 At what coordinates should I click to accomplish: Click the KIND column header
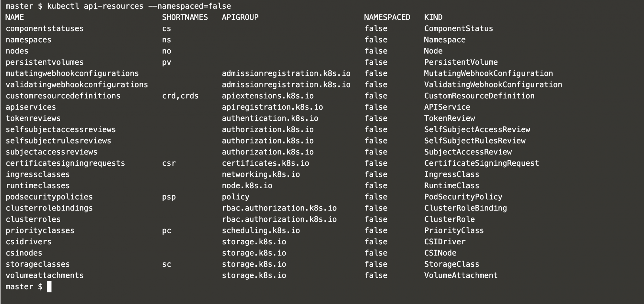pos(433,17)
